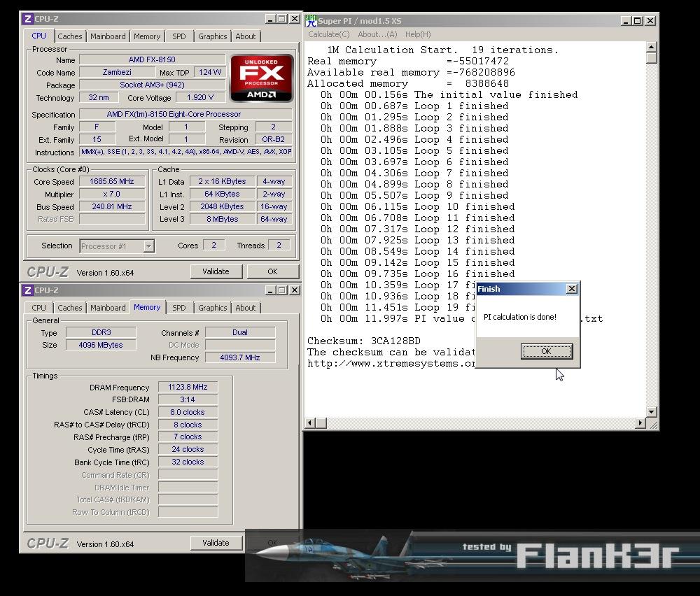The height and width of the screenshot is (596, 700).
Task: Switch to Mainboard tab in top CPU-Z window
Action: point(108,36)
